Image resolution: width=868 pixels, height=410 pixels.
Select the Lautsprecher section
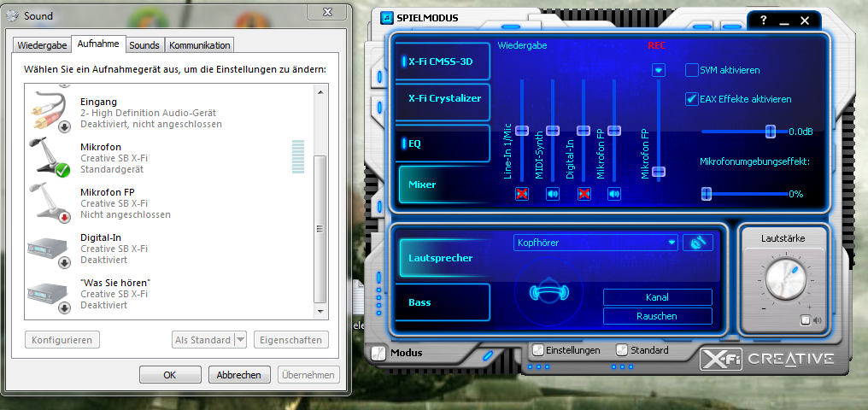444,258
